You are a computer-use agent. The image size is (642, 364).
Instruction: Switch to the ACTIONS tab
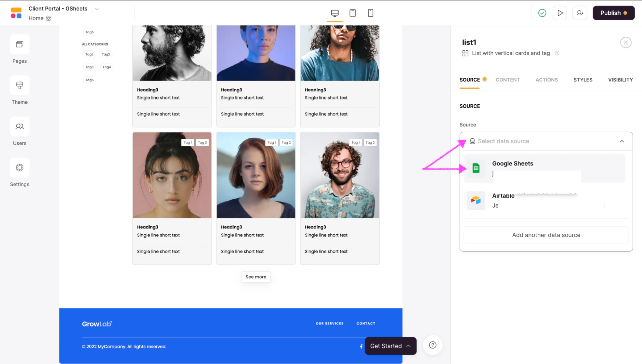tap(547, 80)
